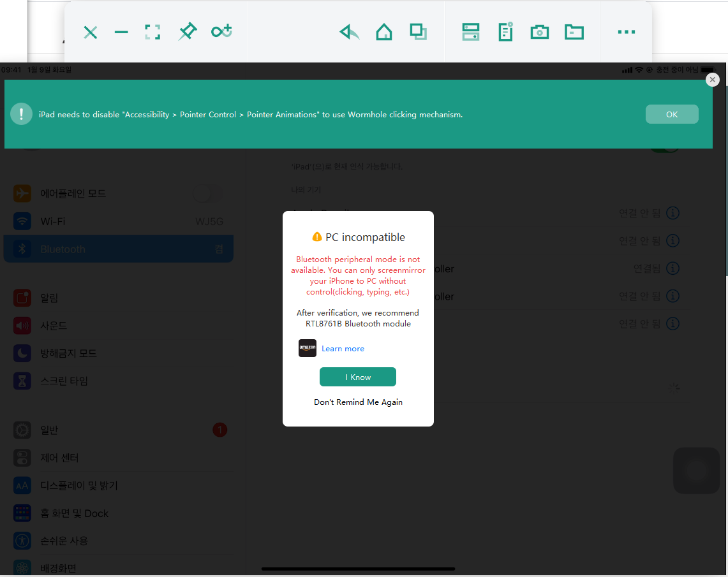Open 디스플레이 및 밝기 settings

pos(119,486)
